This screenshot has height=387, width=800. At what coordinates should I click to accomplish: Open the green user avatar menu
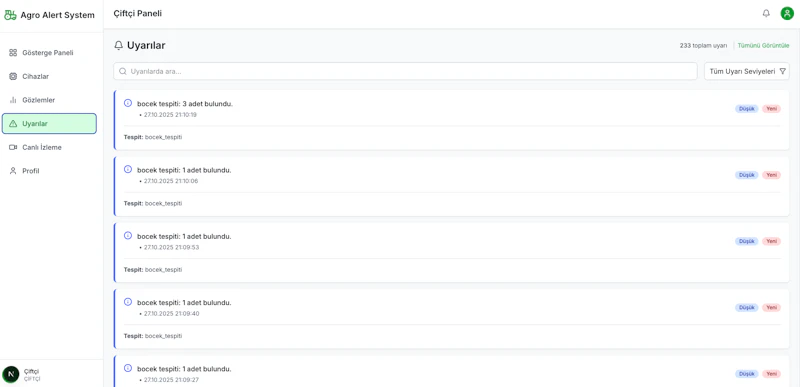pyautogui.click(x=787, y=13)
